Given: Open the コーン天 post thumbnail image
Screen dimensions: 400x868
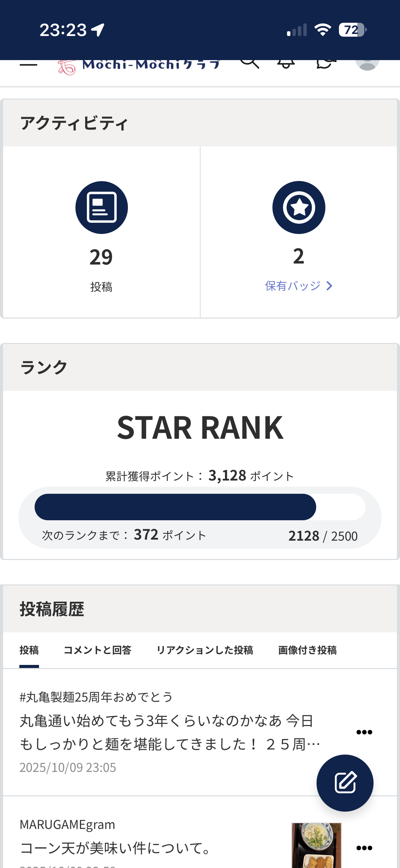Looking at the screenshot, I should pos(316,845).
